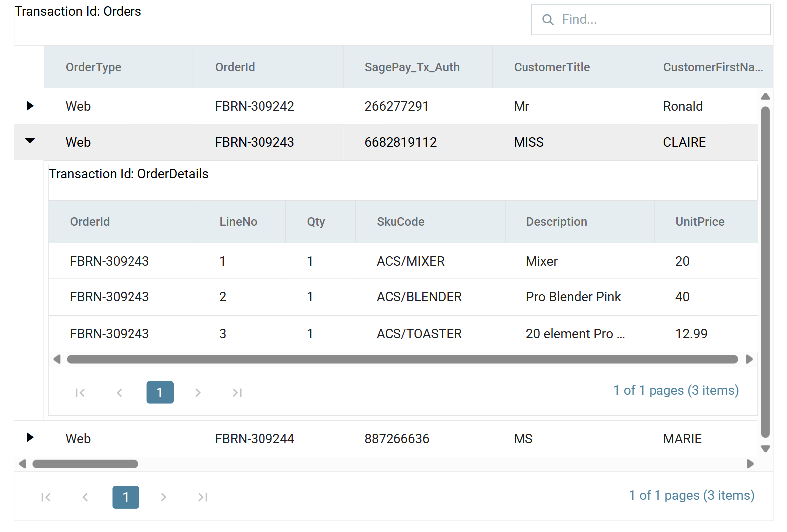This screenshot has height=532, width=787.
Task: Select the ACS/BLENDER sku code cell
Action: 430,297
